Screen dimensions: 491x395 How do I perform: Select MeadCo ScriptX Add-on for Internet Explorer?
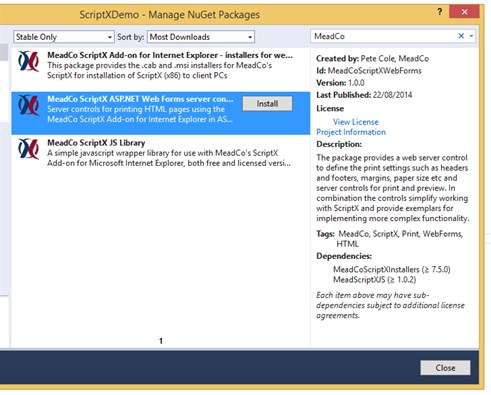(x=170, y=55)
